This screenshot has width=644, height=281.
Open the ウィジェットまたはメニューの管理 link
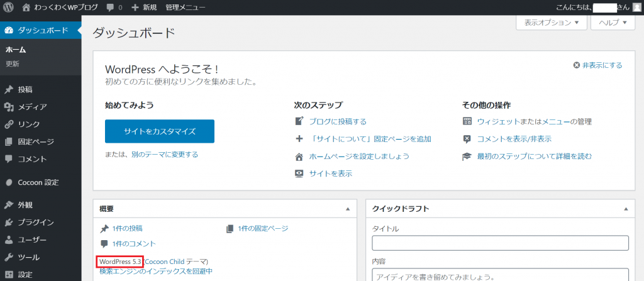pos(534,121)
